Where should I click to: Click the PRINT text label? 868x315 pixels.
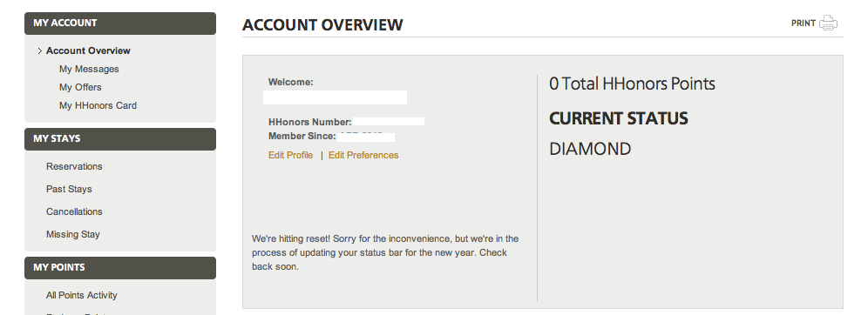804,23
